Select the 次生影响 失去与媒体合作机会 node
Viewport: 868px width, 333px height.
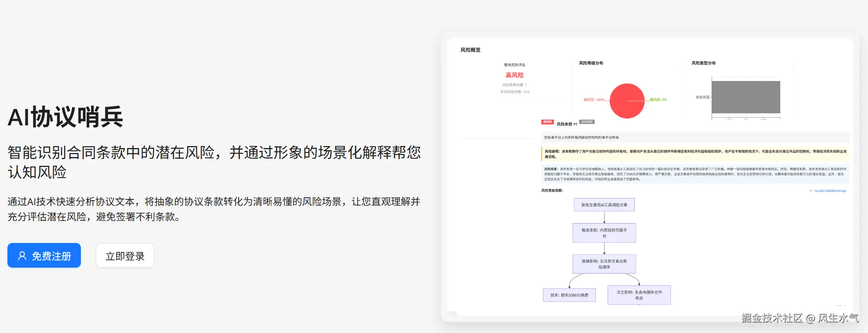coord(639,295)
